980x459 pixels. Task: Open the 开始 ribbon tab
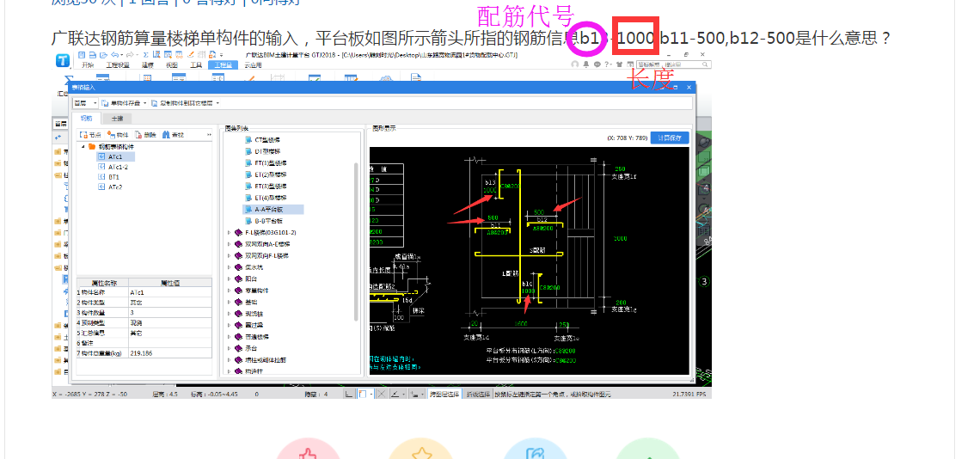click(x=88, y=65)
